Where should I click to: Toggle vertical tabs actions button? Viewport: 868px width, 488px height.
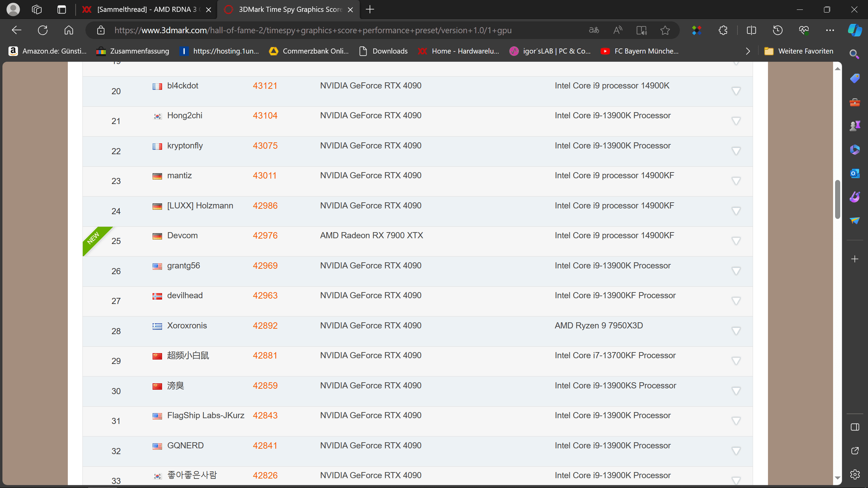tap(61, 9)
